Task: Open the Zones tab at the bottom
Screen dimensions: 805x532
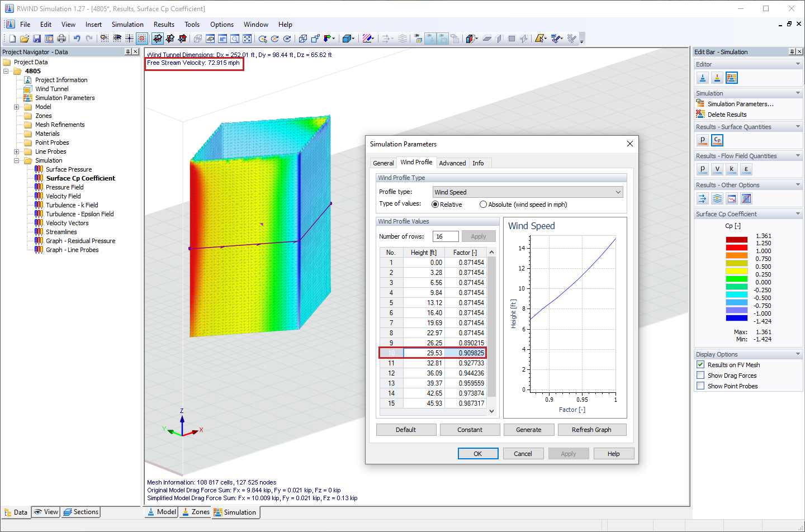Action: click(195, 512)
